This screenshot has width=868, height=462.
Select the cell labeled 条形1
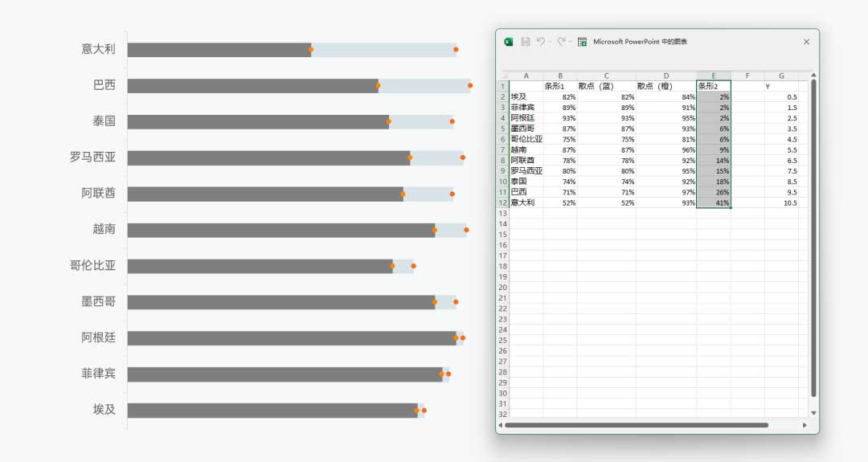pyautogui.click(x=559, y=86)
